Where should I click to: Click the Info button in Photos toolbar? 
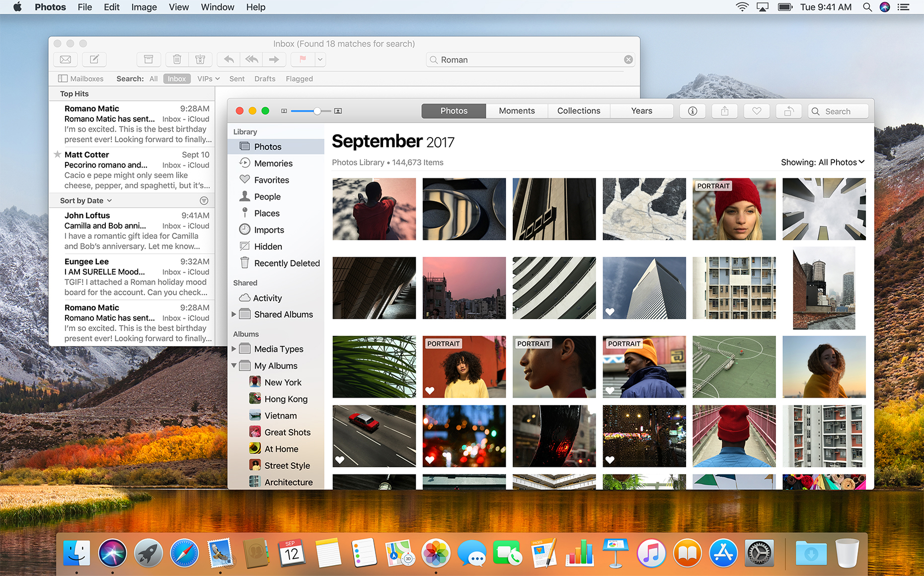(693, 111)
